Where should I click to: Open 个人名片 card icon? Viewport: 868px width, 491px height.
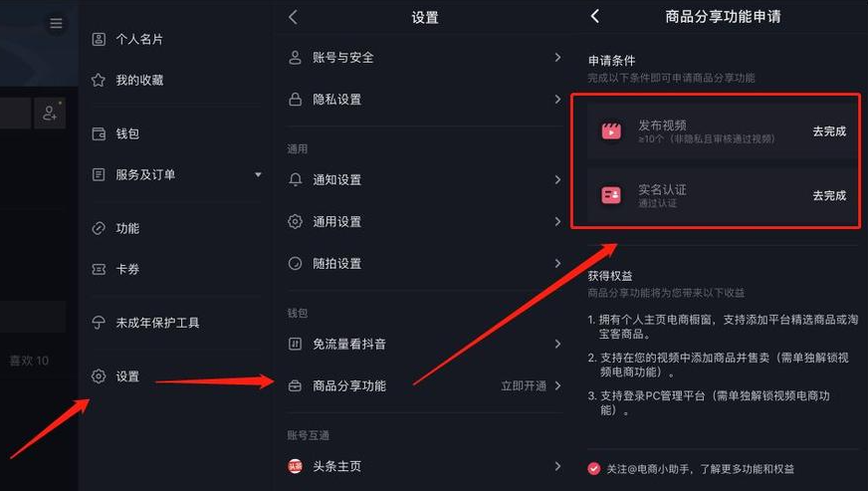pyautogui.click(x=99, y=40)
